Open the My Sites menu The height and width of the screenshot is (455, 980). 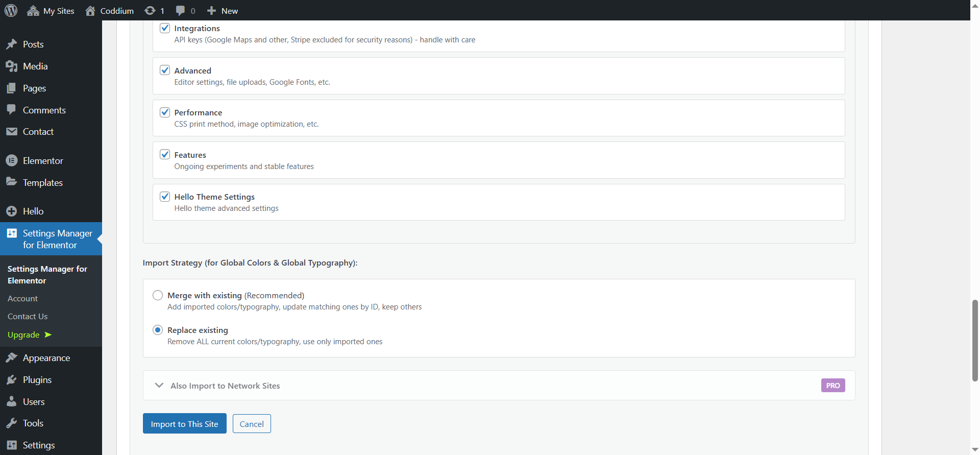click(x=51, y=11)
